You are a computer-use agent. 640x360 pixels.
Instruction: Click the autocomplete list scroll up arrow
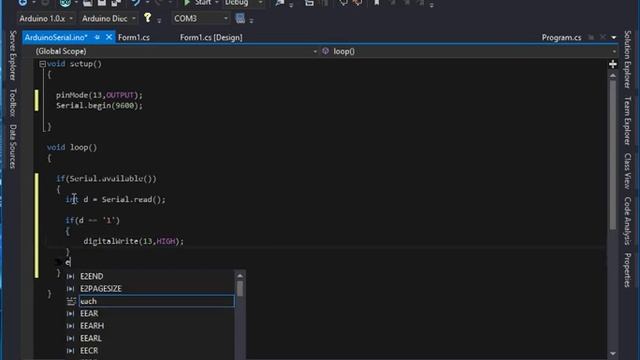tap(240, 276)
